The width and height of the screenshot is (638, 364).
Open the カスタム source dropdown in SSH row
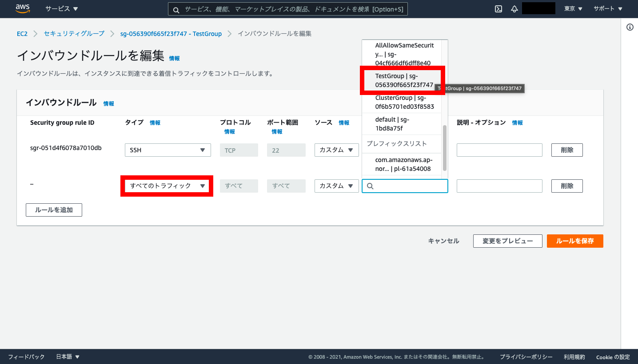pyautogui.click(x=337, y=150)
